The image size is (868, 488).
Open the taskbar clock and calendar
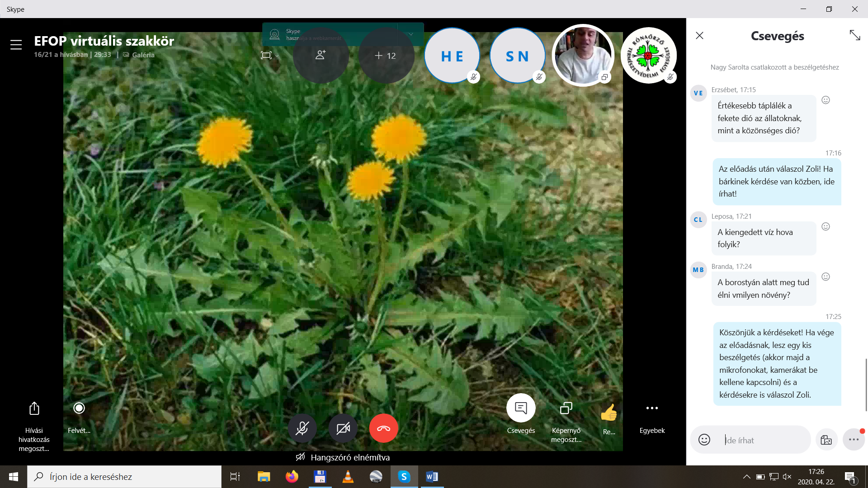[816, 477]
